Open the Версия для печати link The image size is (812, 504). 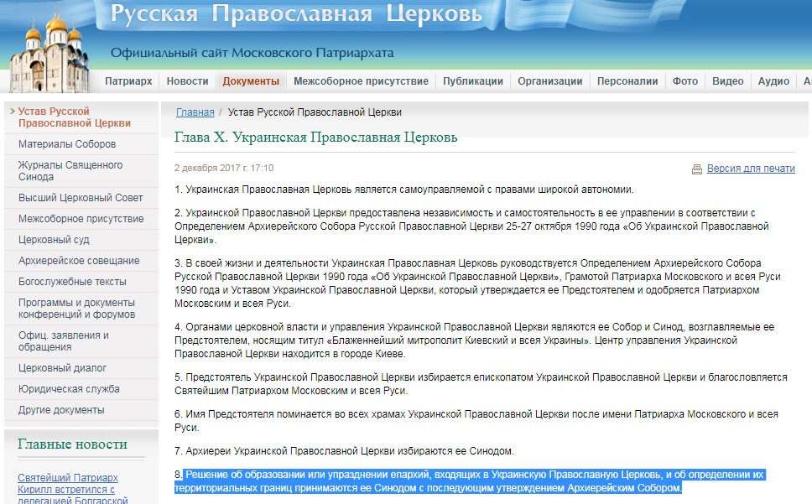[750, 169]
